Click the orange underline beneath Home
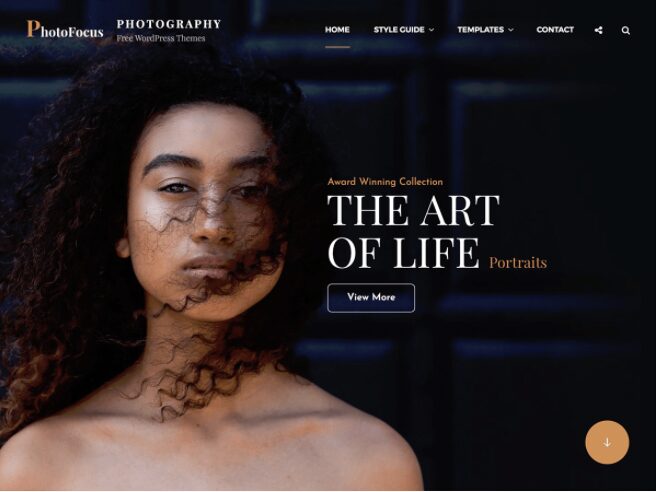 tap(337, 47)
